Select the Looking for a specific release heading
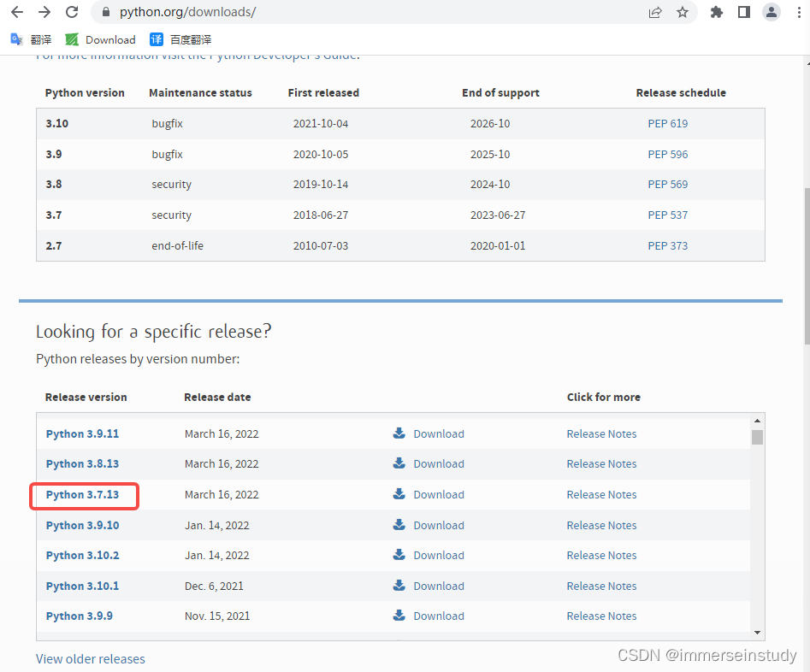 [153, 332]
